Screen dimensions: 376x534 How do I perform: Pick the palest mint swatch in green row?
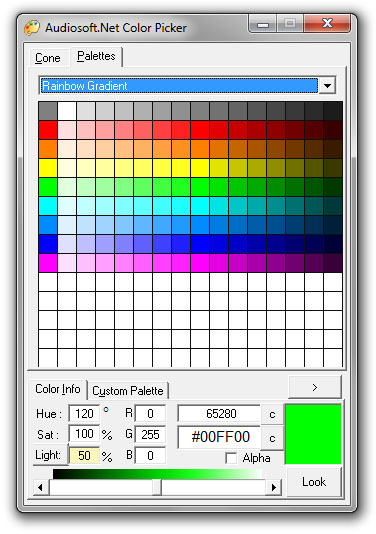pos(67,187)
